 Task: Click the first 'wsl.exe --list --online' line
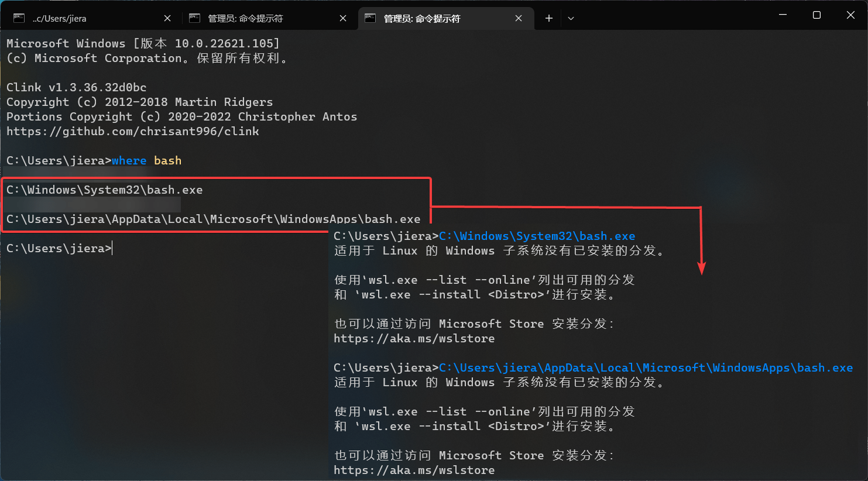pyautogui.click(x=485, y=280)
